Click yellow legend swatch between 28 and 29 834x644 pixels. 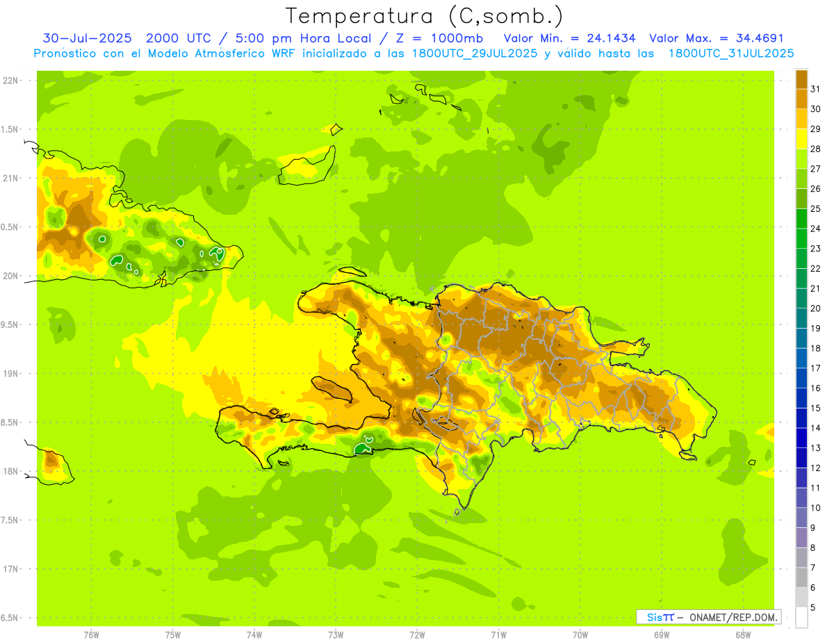(801, 139)
